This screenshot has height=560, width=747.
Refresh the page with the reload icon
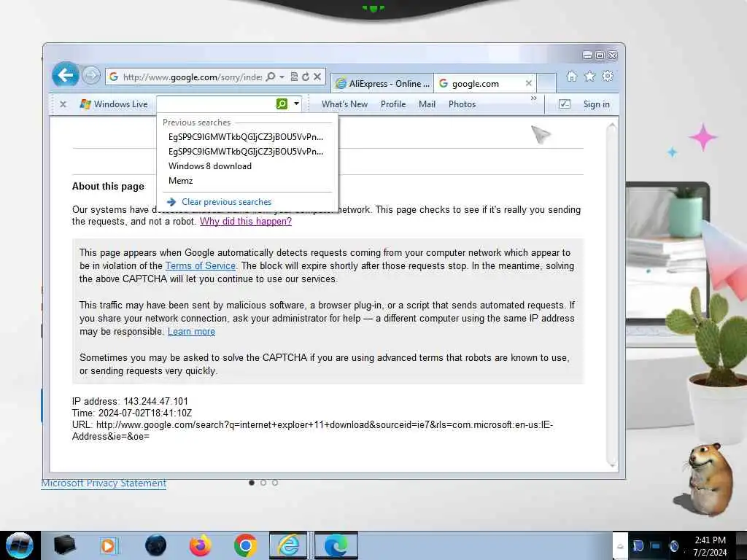click(x=306, y=77)
